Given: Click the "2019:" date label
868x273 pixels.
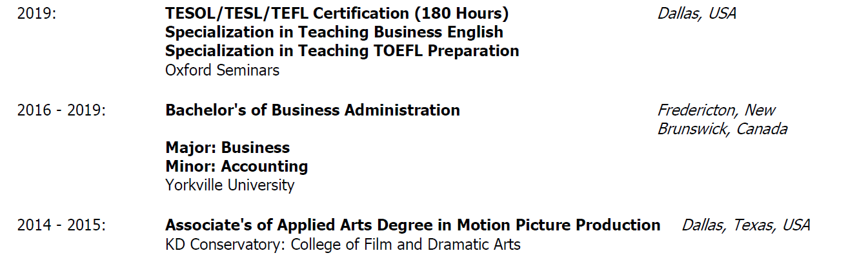Looking at the screenshot, I should [37, 13].
